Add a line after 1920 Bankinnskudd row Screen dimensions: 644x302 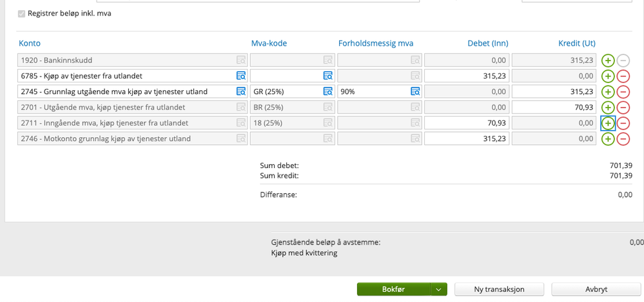tap(608, 61)
